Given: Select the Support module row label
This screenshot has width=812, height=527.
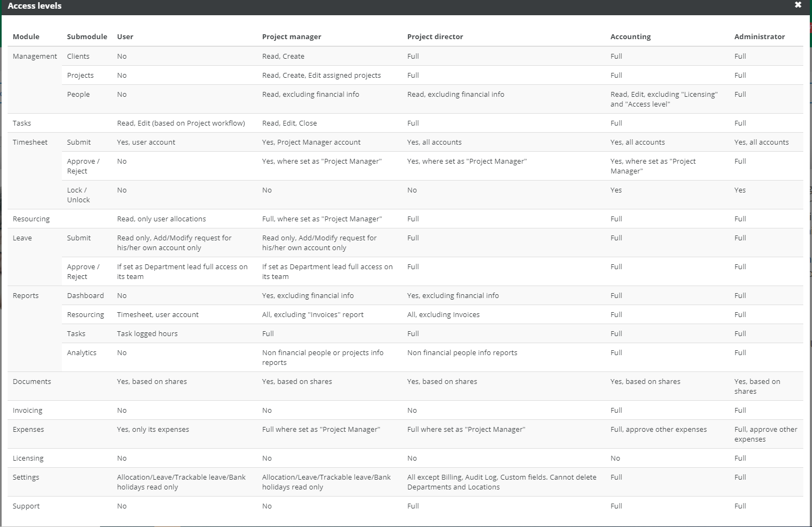Looking at the screenshot, I should pos(26,506).
